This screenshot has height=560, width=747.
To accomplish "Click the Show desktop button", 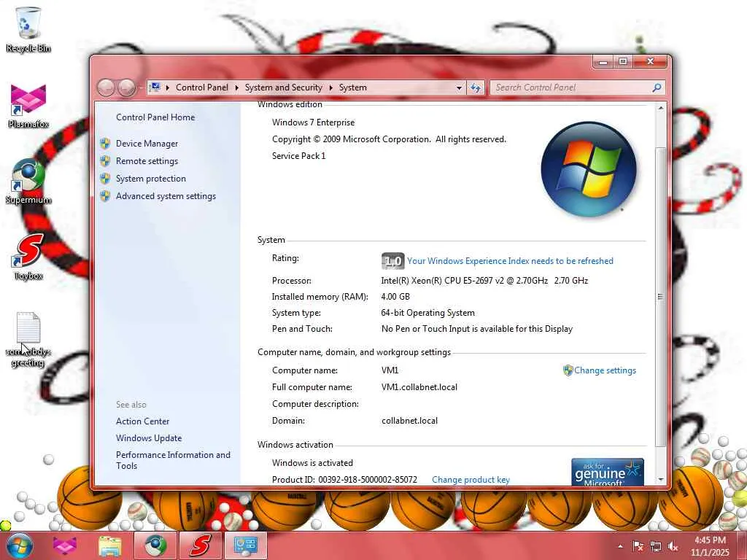I will 742,546.
